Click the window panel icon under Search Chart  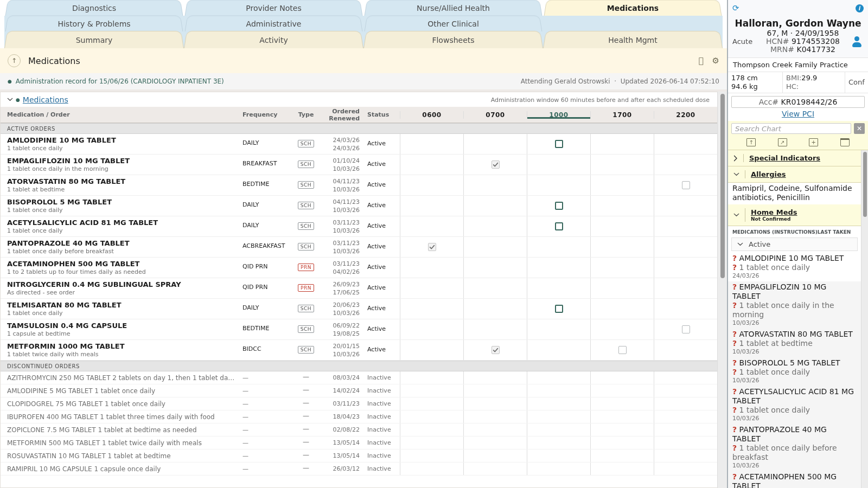tap(845, 142)
